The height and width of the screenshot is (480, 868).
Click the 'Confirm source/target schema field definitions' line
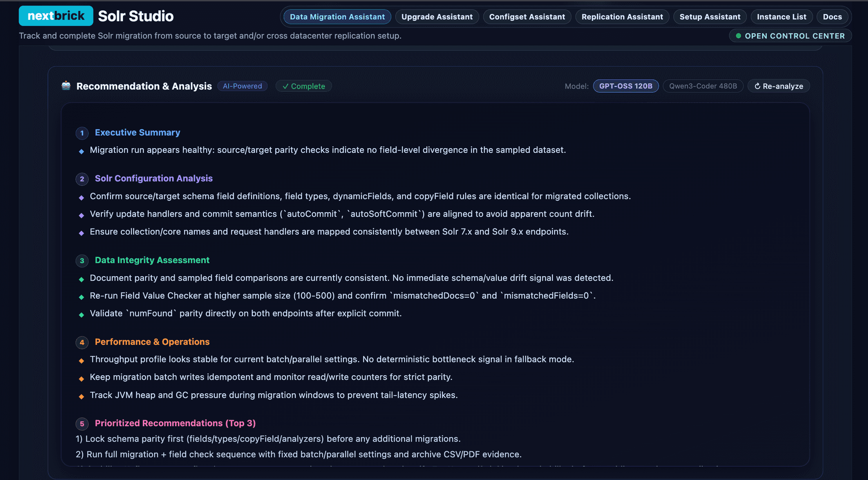coord(360,196)
